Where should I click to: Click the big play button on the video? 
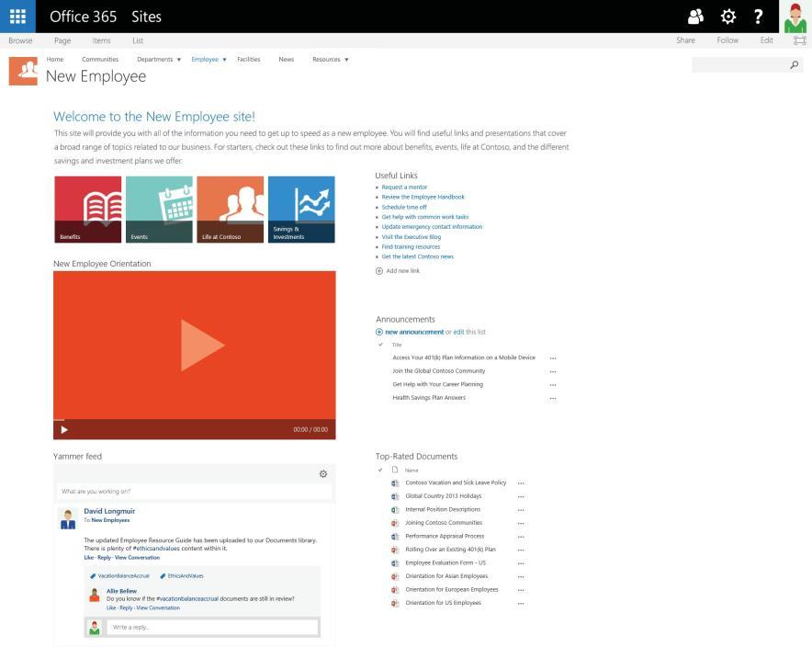click(x=202, y=345)
